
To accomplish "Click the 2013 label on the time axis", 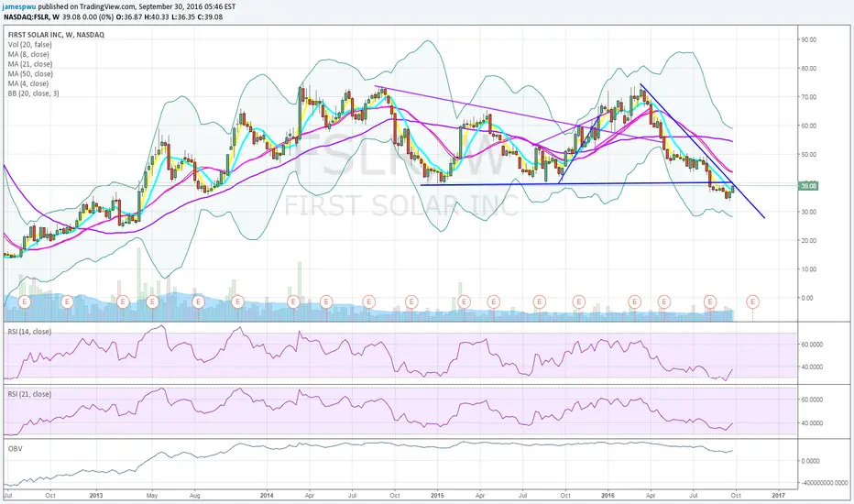I will (96, 495).
